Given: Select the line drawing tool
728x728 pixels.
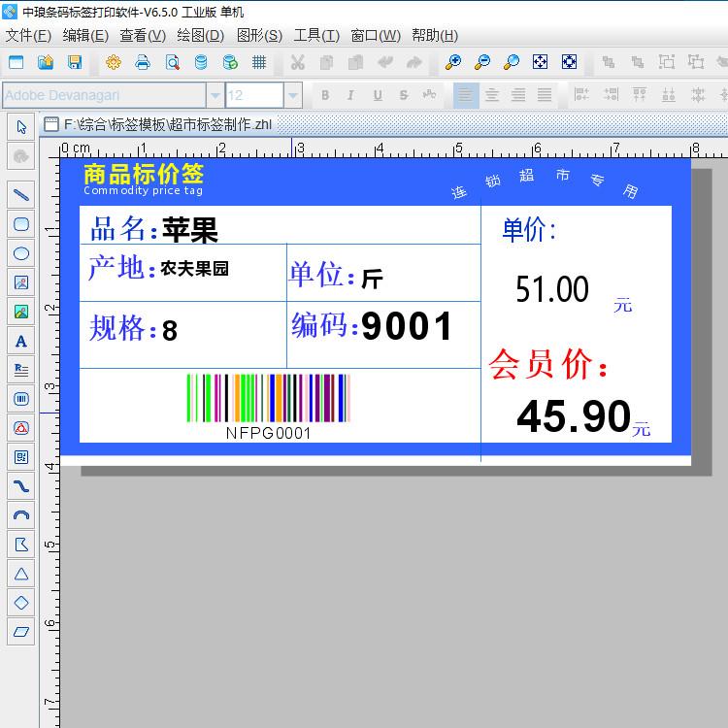Looking at the screenshot, I should click(21, 194).
